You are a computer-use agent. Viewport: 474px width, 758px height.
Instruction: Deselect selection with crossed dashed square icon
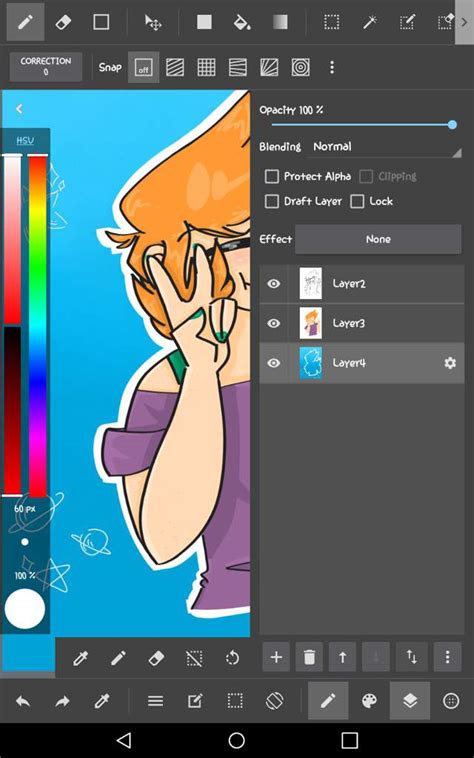click(194, 658)
